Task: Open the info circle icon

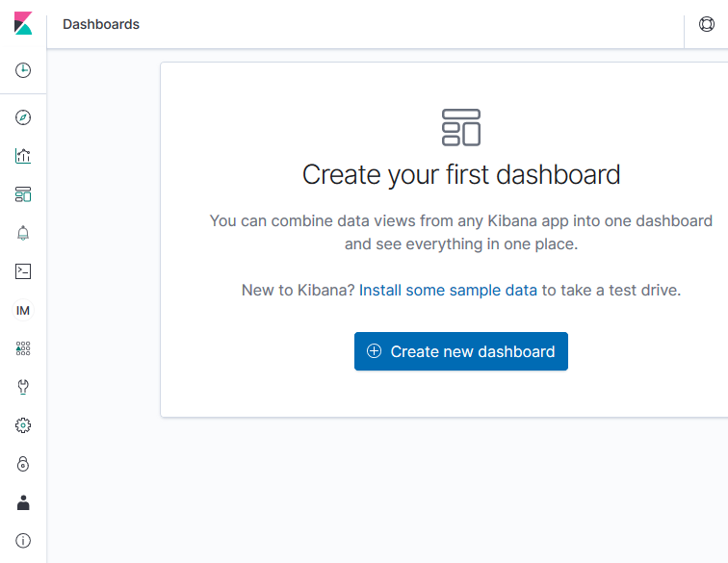Action: (23, 541)
